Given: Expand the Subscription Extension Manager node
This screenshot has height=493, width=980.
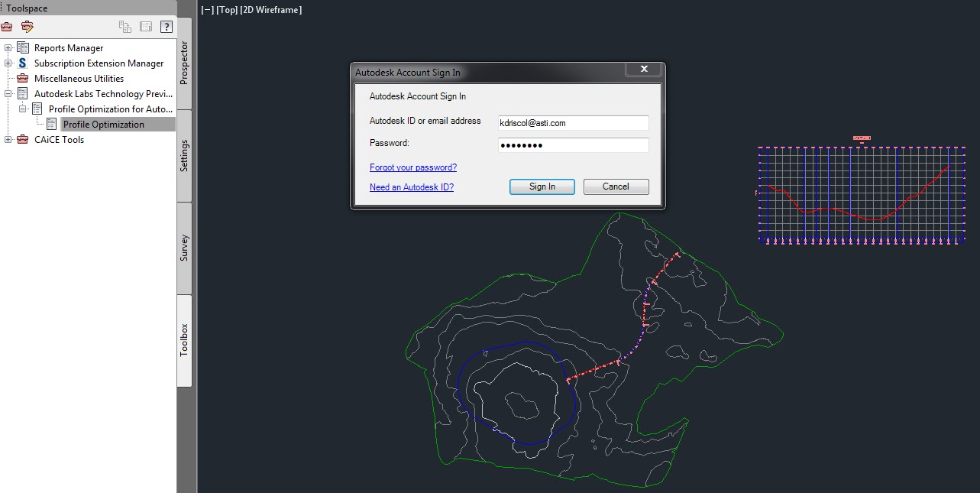Looking at the screenshot, I should pyautogui.click(x=8, y=63).
